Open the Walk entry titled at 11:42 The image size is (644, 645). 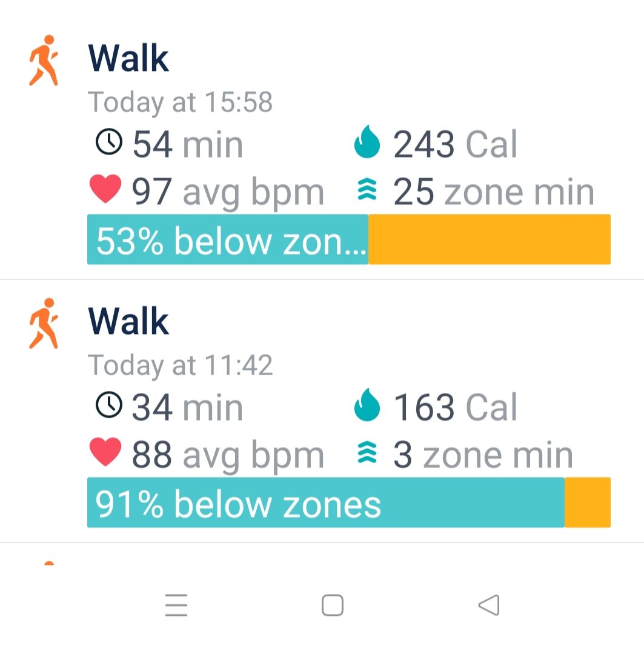[x=128, y=322]
